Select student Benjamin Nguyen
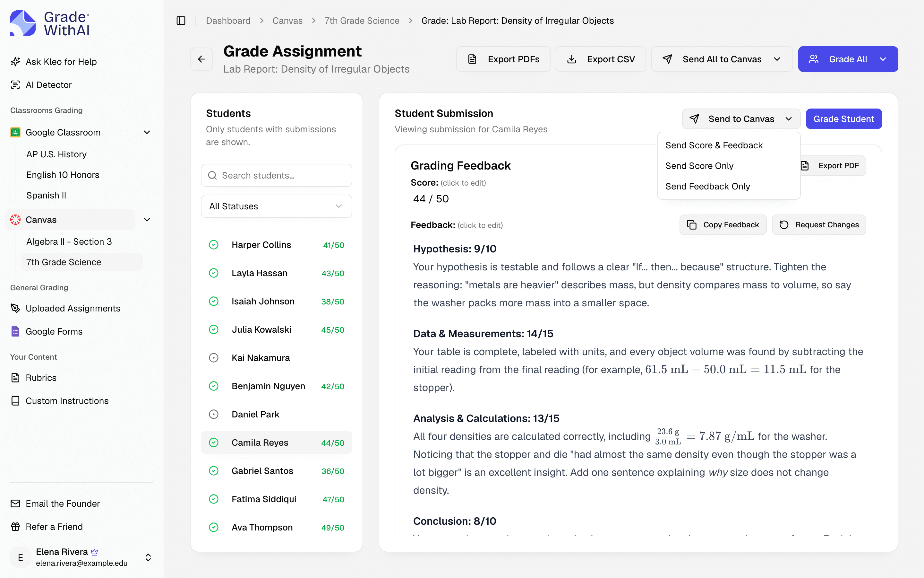 [x=277, y=386]
